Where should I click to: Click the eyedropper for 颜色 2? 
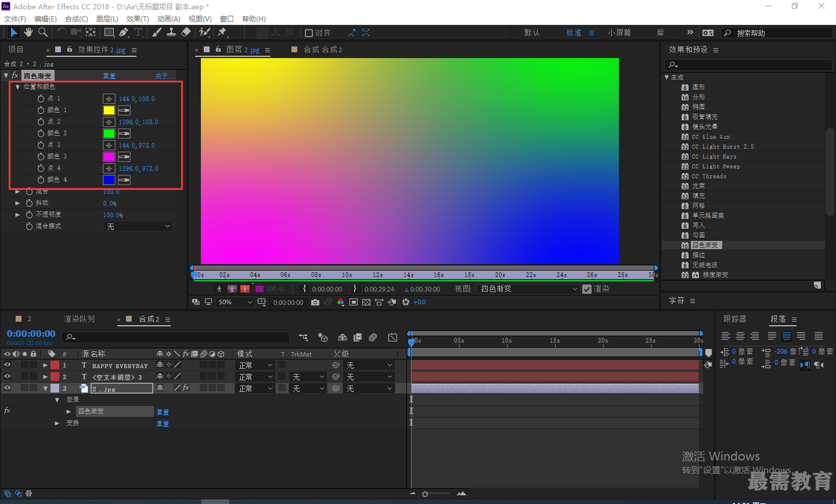point(124,134)
